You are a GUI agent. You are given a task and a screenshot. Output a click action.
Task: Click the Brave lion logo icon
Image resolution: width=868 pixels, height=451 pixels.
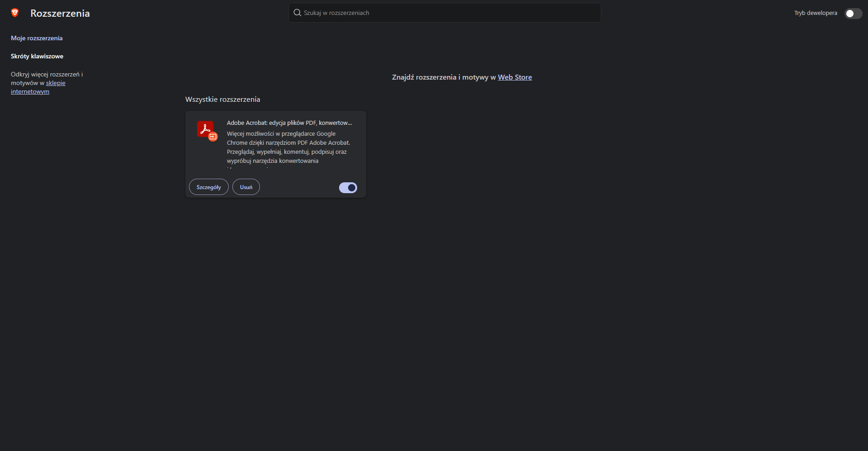(15, 13)
